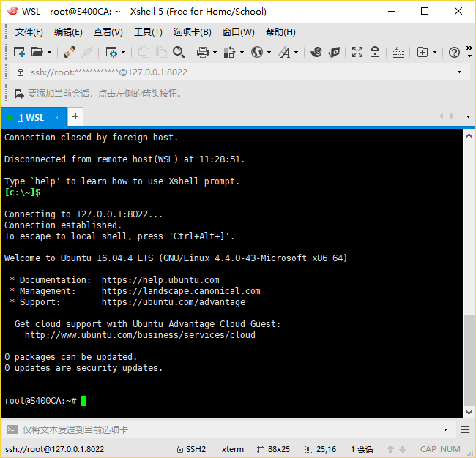476x458 pixels.
Task: Open the session Properties gear icon
Action: tap(111, 52)
